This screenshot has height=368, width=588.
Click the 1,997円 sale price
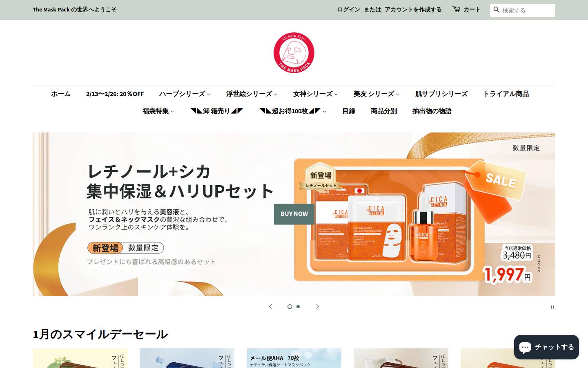508,274
